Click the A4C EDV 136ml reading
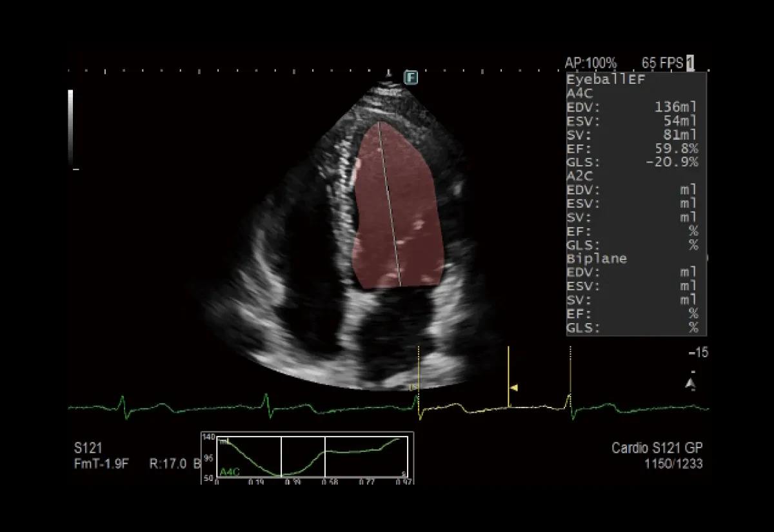 [676, 107]
